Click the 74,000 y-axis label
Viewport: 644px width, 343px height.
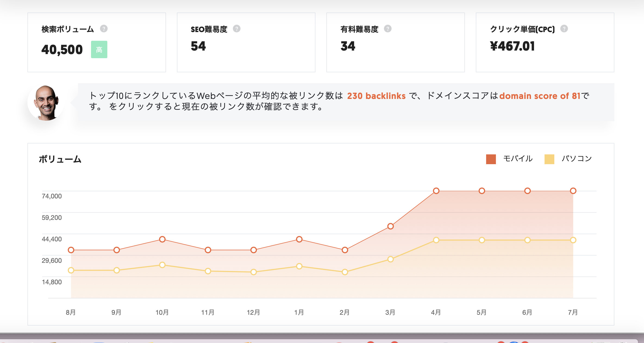point(52,196)
